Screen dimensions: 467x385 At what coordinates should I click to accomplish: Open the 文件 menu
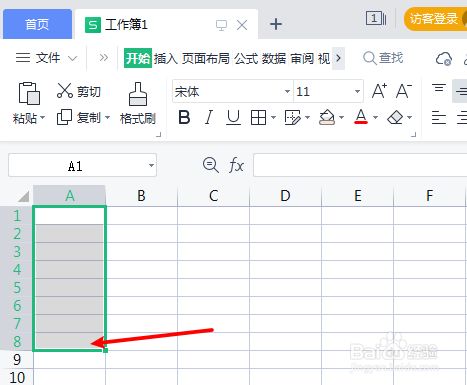(x=47, y=58)
